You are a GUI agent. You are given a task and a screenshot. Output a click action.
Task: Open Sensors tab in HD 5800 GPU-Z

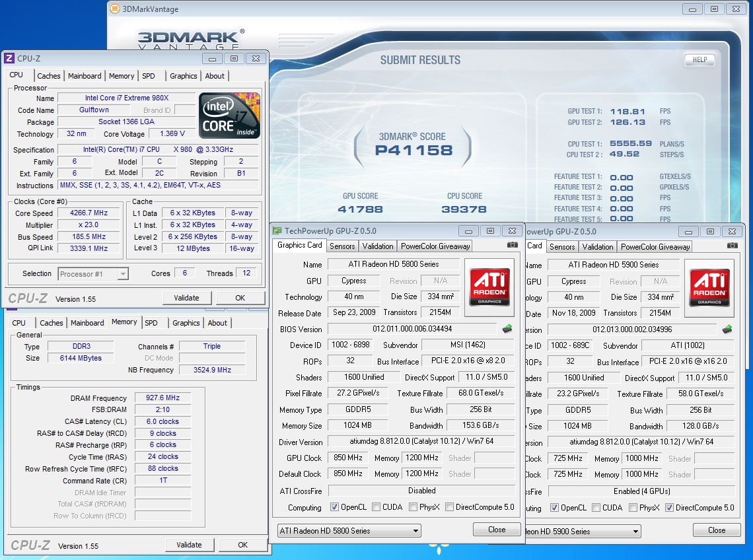pos(342,246)
